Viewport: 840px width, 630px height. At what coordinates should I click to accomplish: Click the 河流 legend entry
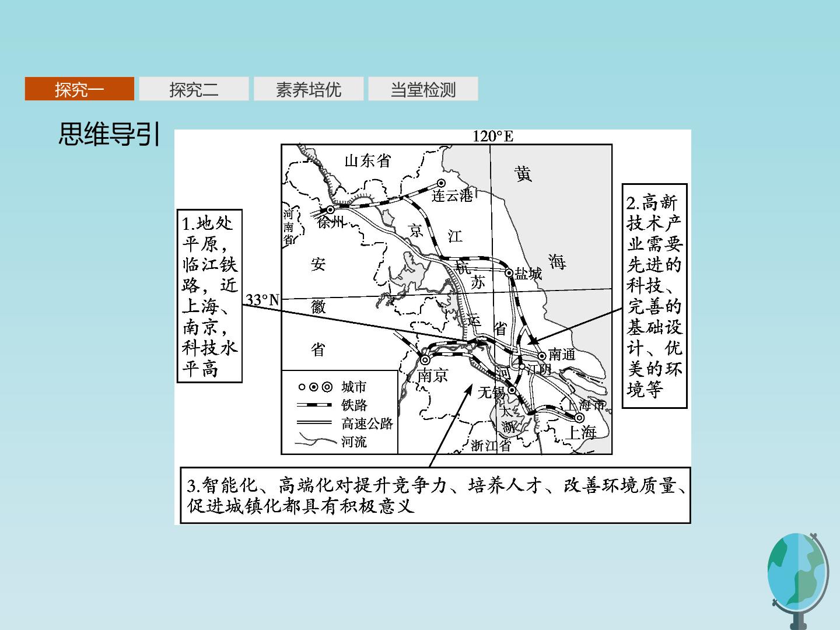pos(332,441)
